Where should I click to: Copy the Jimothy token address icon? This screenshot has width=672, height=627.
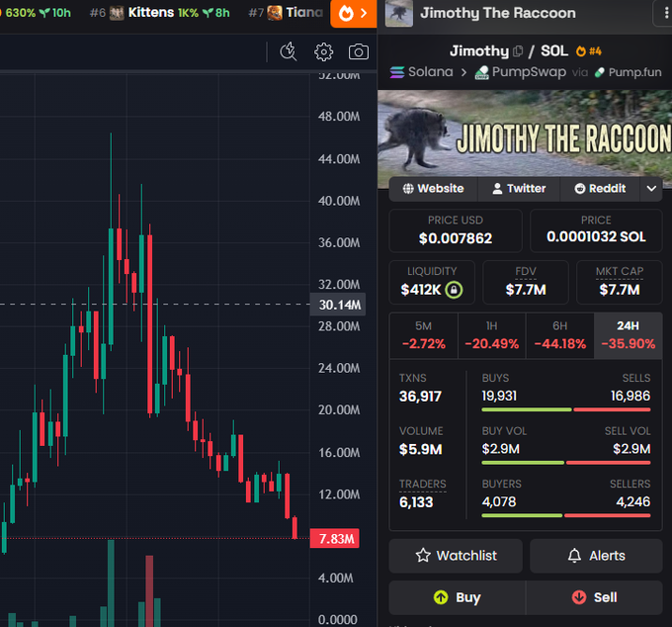[x=518, y=51]
